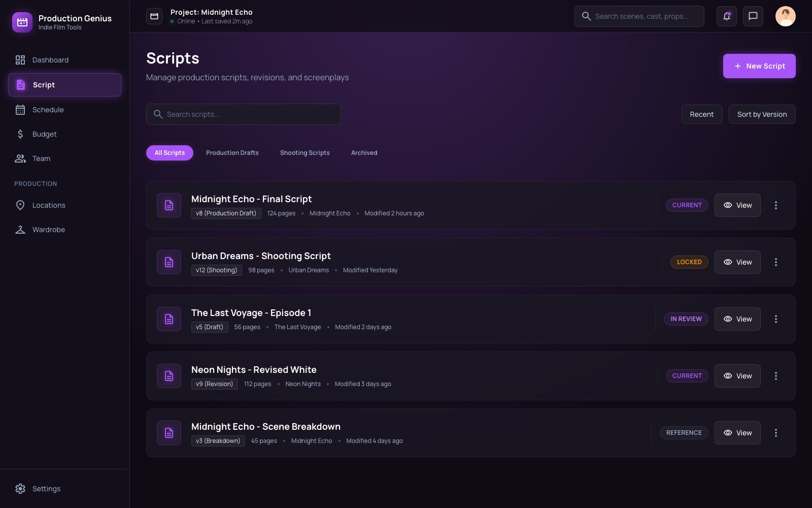Select the Archived filter tab

364,153
